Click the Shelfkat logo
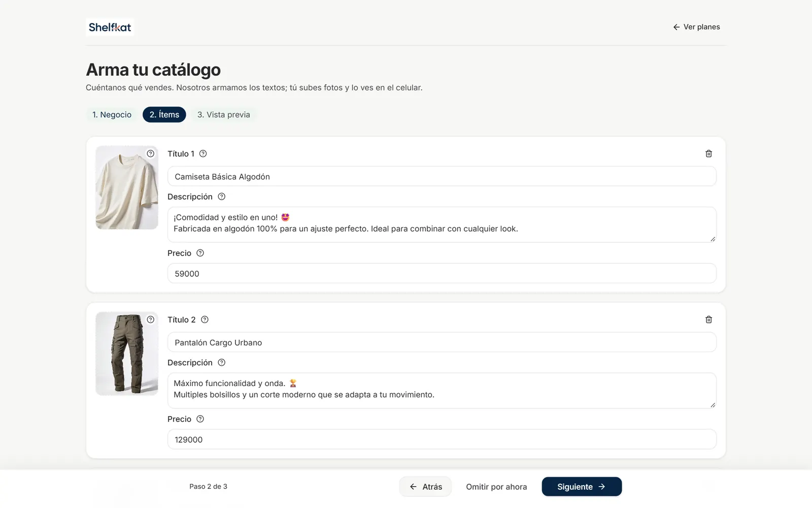The height and width of the screenshot is (508, 812). pos(110,27)
